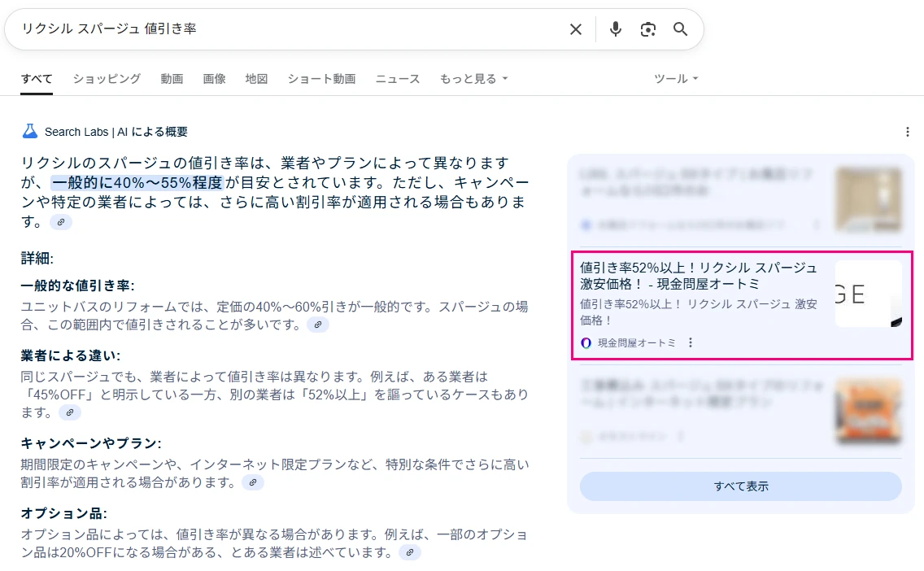Click the 現金問屋オートミ site favicon
This screenshot has height=571, width=924.
point(586,343)
